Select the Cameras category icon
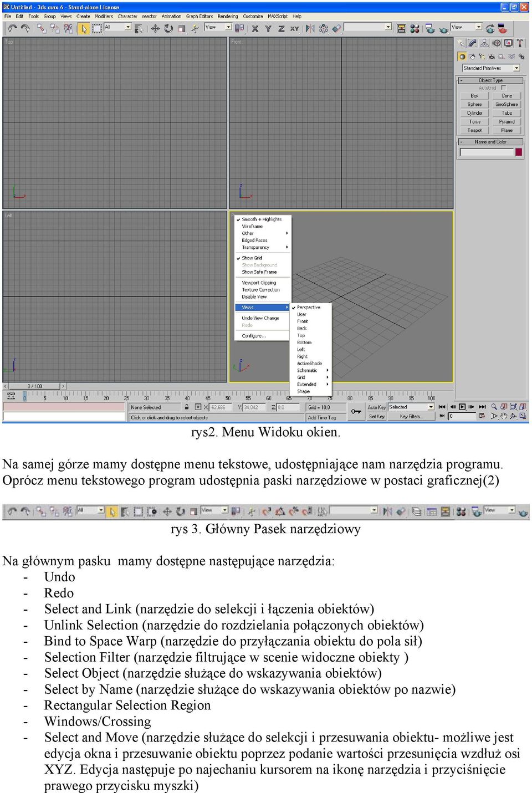Image resolution: width=532 pixels, height=793 pixels. pyautogui.click(x=492, y=57)
